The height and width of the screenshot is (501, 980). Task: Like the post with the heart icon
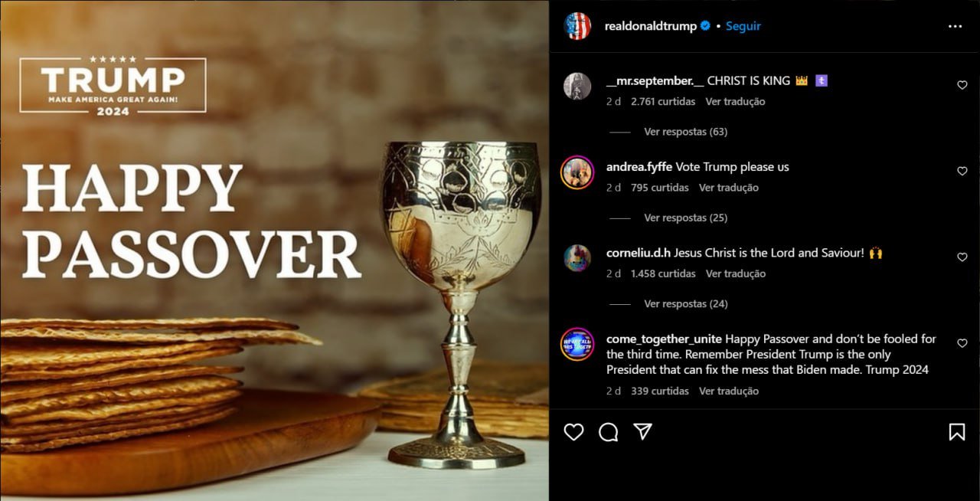(x=573, y=432)
